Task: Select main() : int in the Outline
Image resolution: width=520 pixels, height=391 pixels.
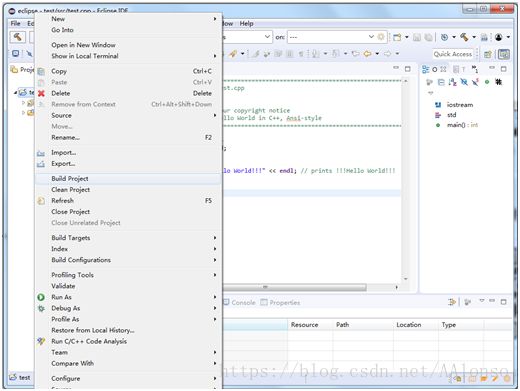Action: pyautogui.click(x=462, y=125)
